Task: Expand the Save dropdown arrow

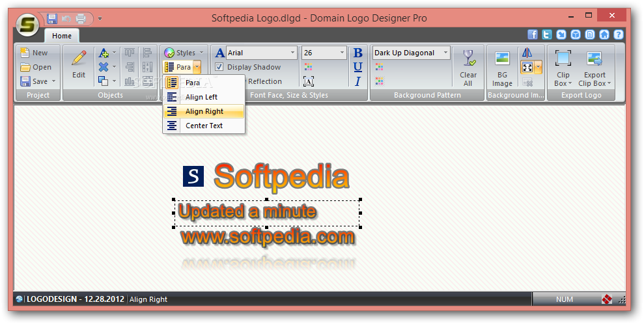Action: [54, 81]
